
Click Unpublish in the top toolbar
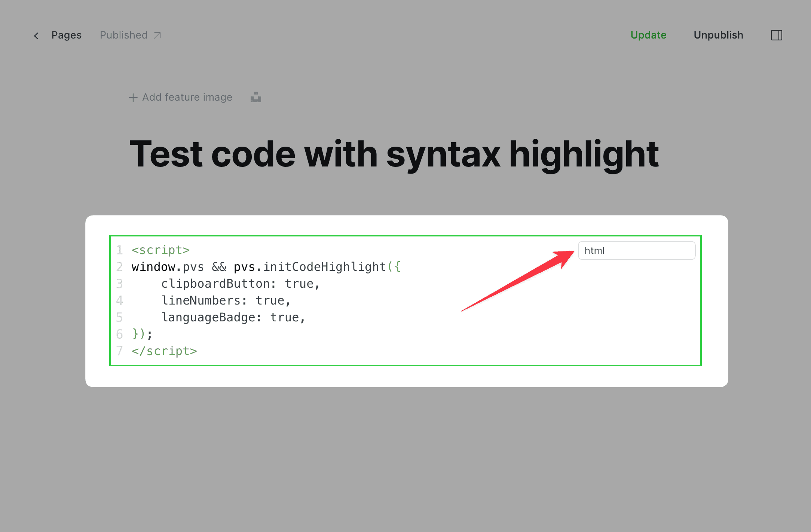[718, 35]
